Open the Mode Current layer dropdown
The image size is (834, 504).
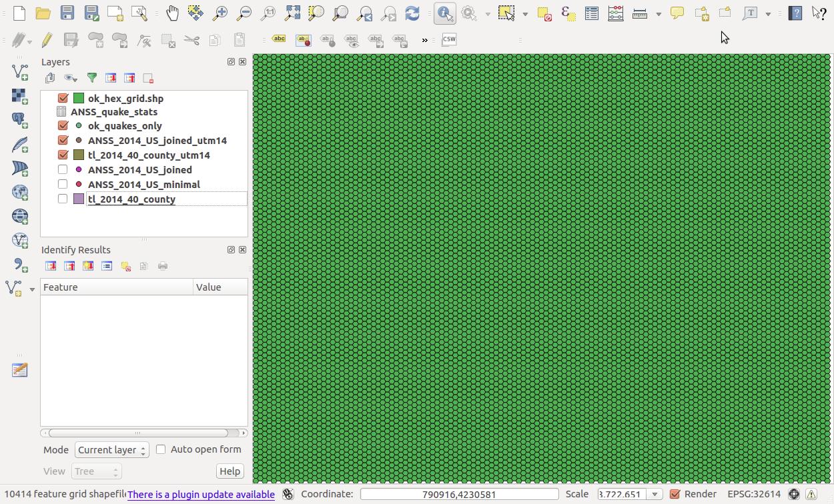point(111,450)
